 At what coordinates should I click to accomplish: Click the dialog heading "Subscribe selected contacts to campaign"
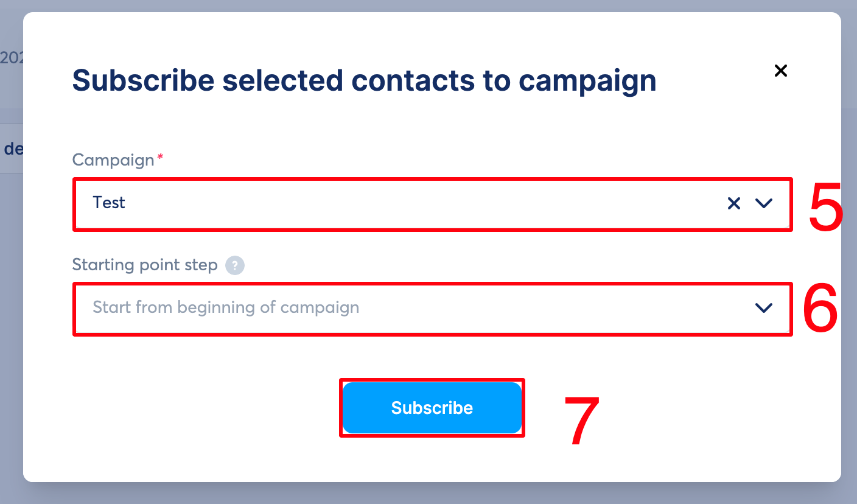pyautogui.click(x=364, y=80)
